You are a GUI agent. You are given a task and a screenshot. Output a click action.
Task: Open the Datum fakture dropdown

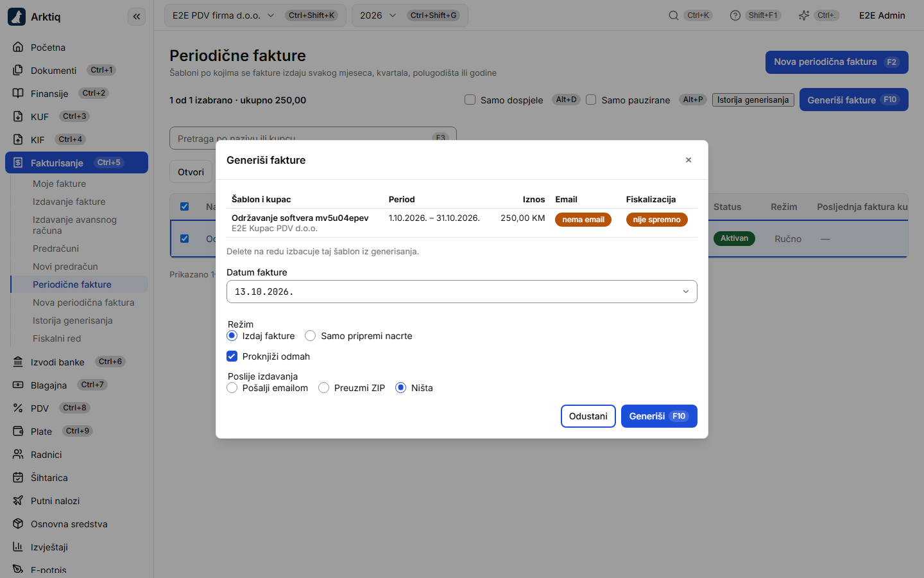(x=462, y=292)
